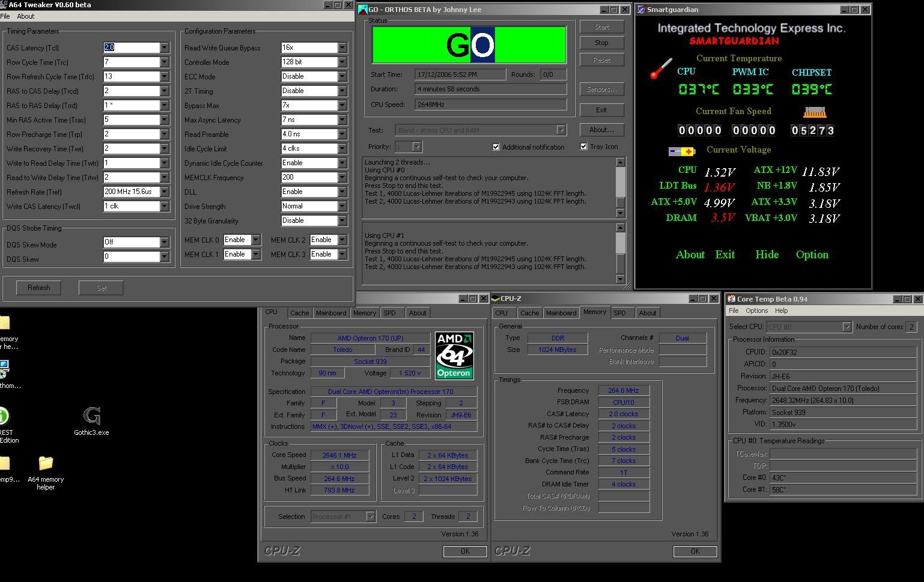Click the battery voltage icon in Smartguardian
The height and width of the screenshot is (582, 924).
682,151
